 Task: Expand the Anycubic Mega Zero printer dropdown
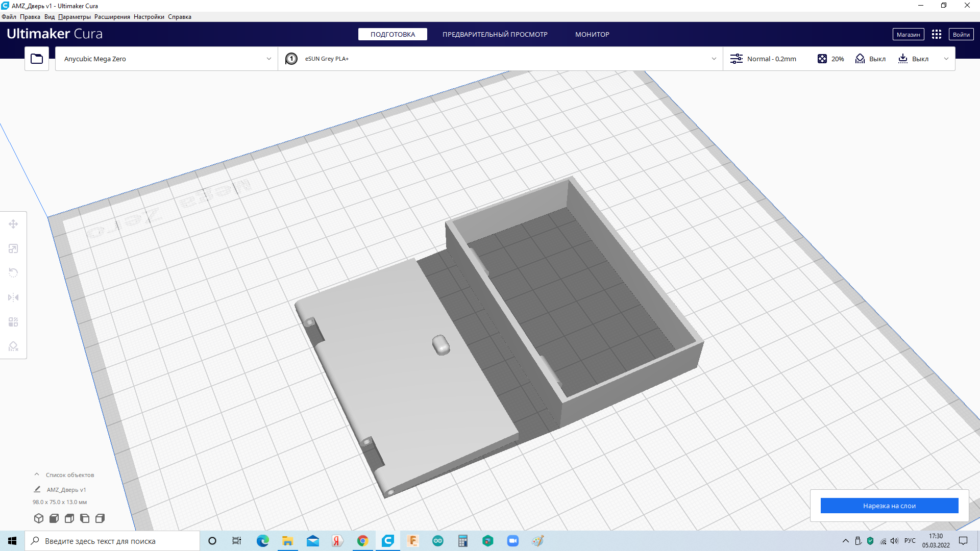(x=268, y=59)
